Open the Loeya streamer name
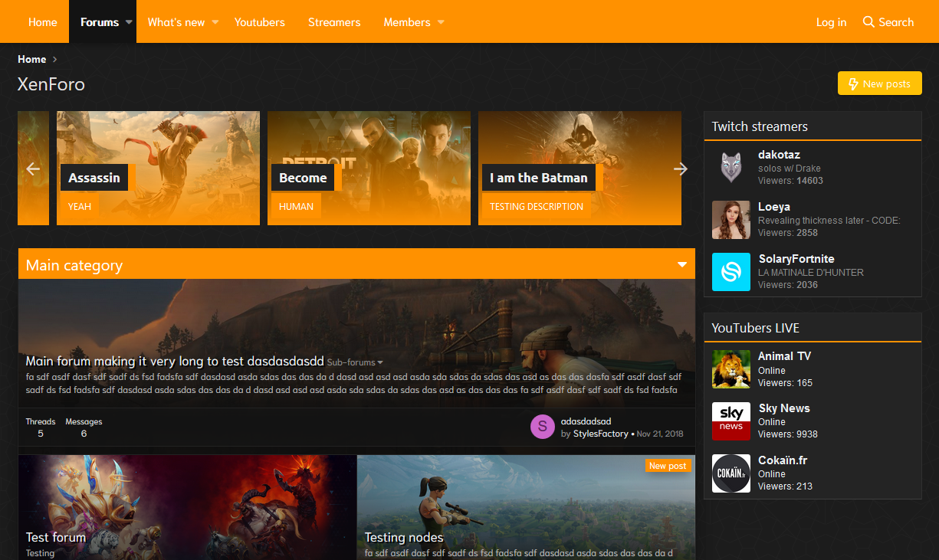The image size is (939, 560). [x=774, y=207]
